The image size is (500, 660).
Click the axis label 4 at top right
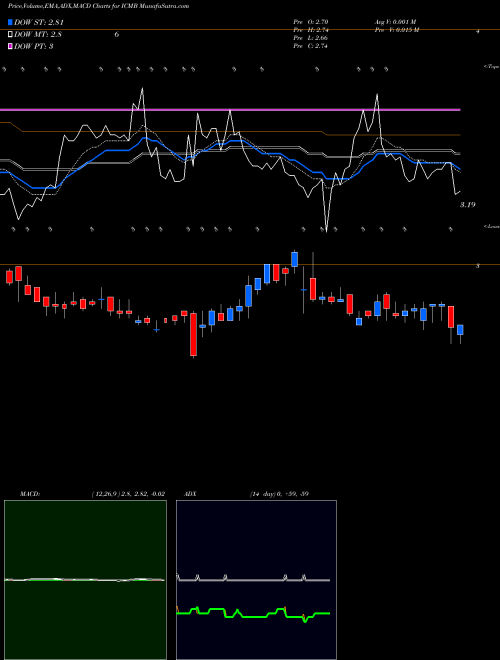click(x=478, y=32)
